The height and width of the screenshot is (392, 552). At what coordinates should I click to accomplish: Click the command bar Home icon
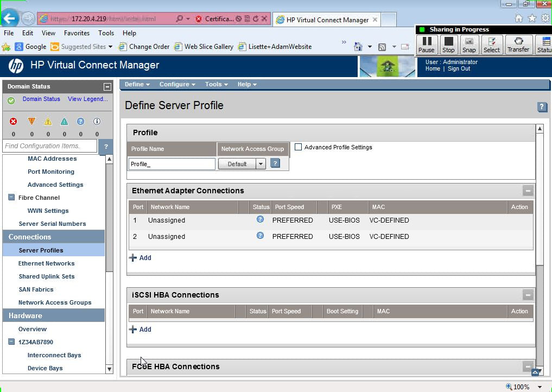coord(358,47)
